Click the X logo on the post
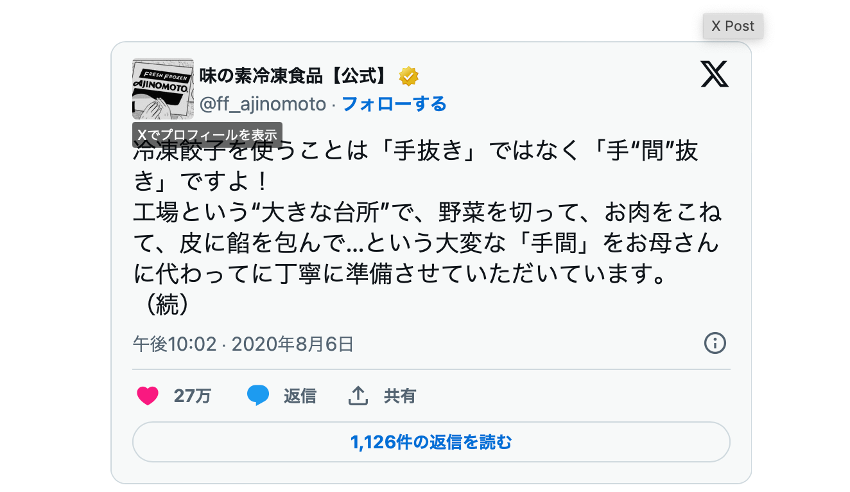 coord(714,75)
